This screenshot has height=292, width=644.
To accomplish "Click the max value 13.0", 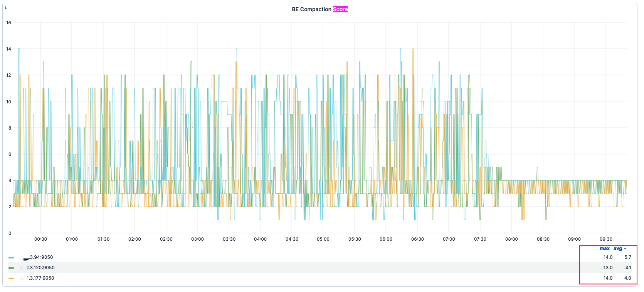I will coord(608,268).
